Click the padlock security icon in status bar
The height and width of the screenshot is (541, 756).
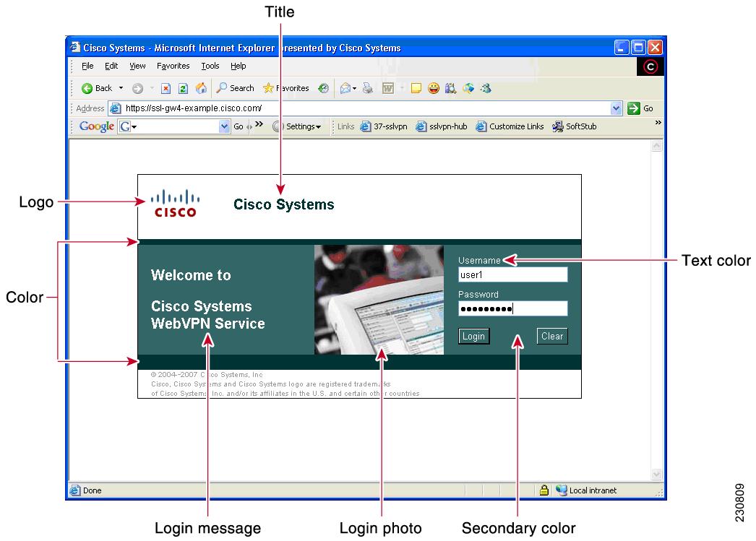(x=544, y=490)
